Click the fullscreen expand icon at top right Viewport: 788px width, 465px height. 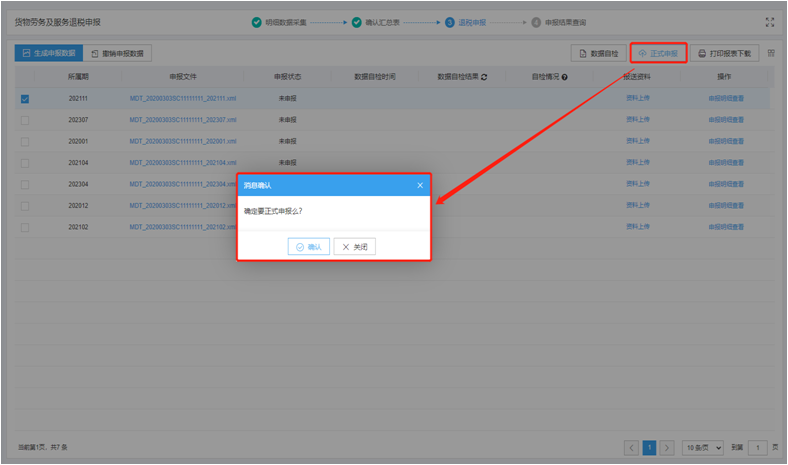coord(769,22)
